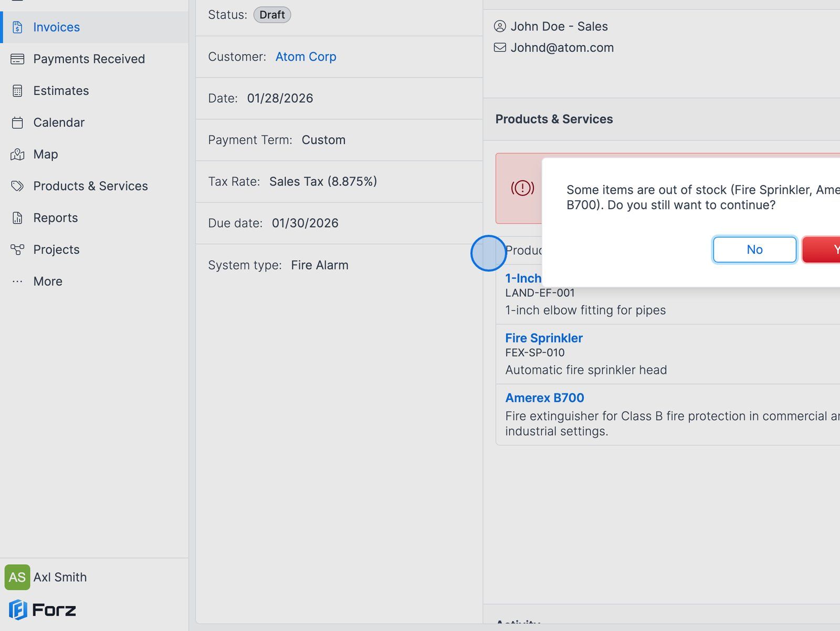Click the Johnd@atom.com email address
This screenshot has height=631, width=840.
point(562,48)
